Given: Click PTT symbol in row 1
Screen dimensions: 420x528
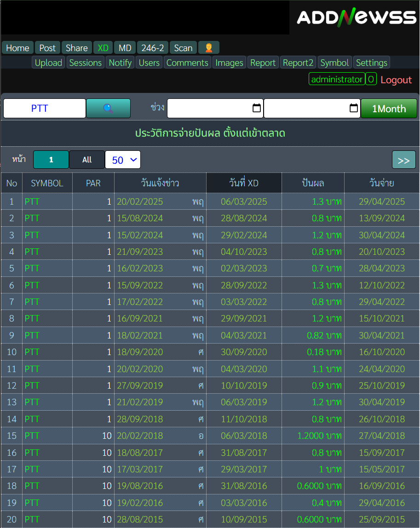Looking at the screenshot, I should pyautogui.click(x=32, y=201).
